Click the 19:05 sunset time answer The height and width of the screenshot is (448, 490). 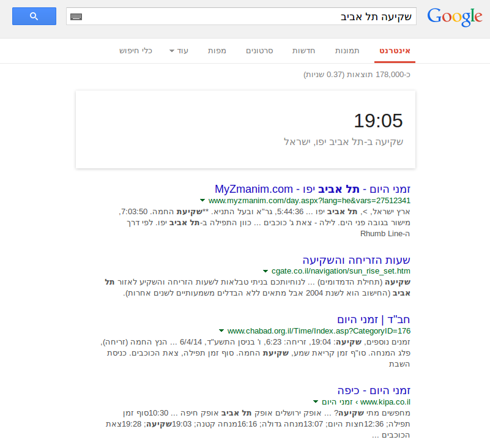click(378, 121)
